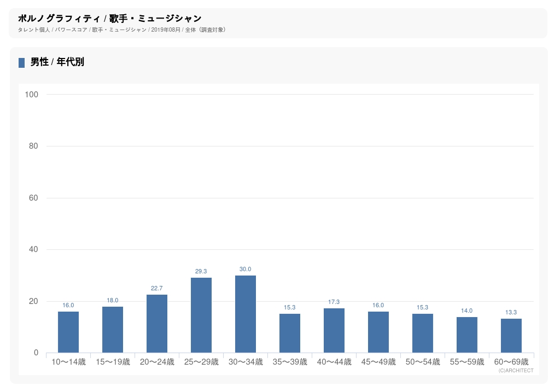Click the 50〜54歳 x-axis label
560x392 pixels.
423,362
